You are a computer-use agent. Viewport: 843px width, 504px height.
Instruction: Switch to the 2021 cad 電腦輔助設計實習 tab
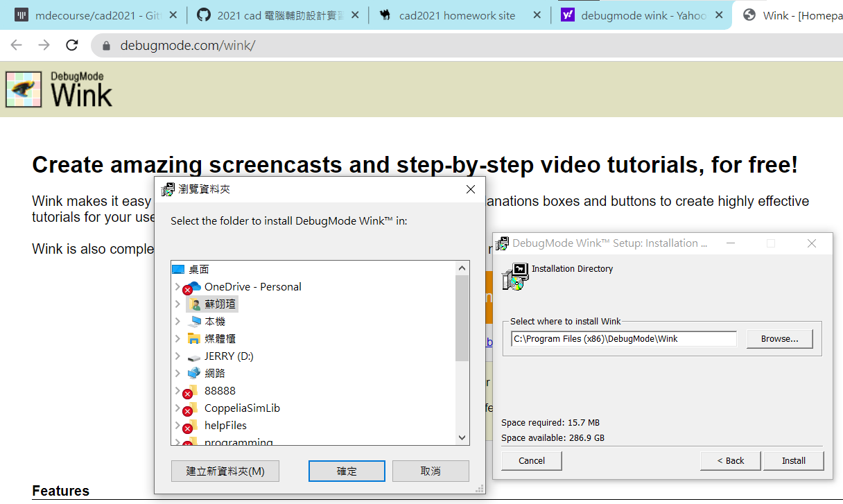point(277,15)
